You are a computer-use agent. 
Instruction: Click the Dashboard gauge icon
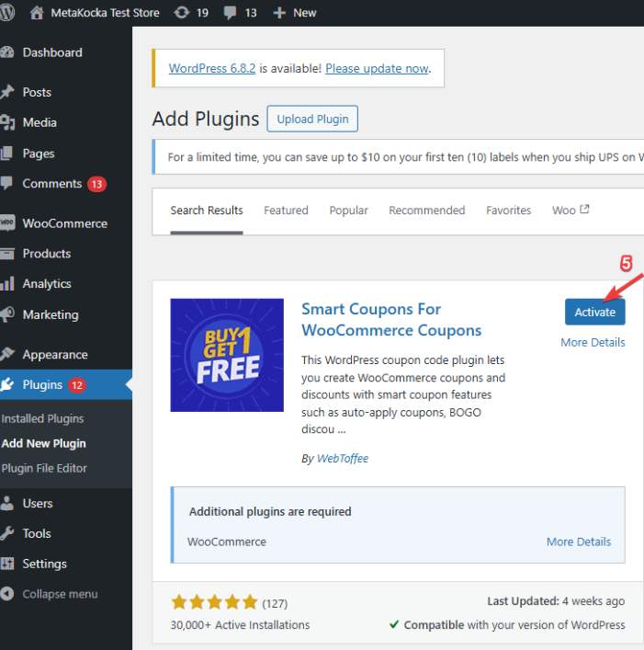(7, 52)
